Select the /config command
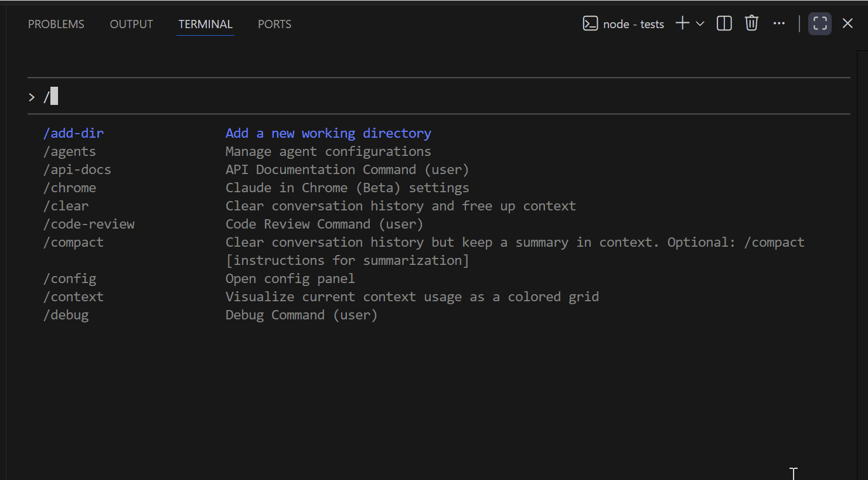Screen dimensions: 868x480 [70, 278]
